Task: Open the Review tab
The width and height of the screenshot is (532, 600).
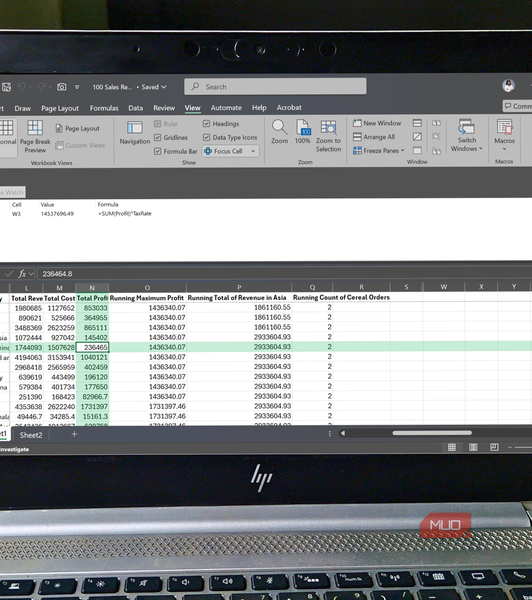Action: 164,108
